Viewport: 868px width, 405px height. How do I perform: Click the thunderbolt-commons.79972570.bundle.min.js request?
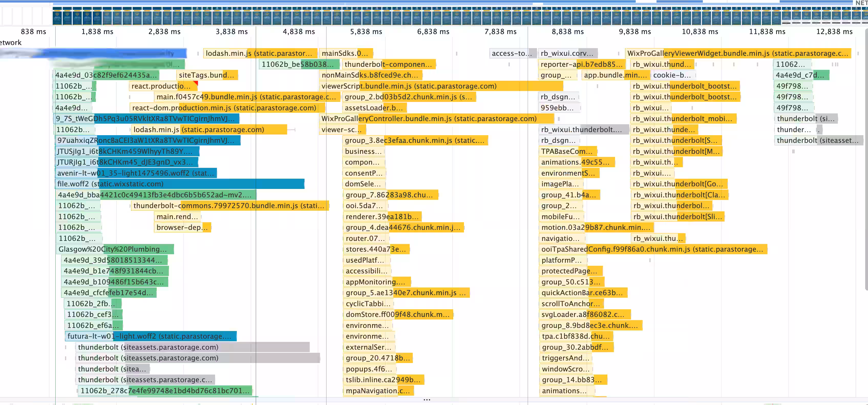pyautogui.click(x=228, y=206)
